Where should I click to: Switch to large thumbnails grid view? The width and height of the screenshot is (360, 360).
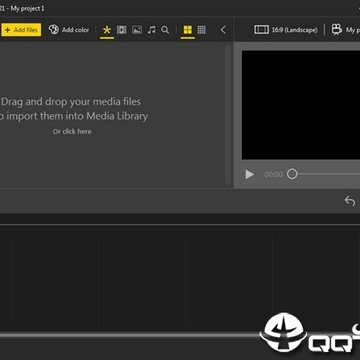(x=188, y=30)
